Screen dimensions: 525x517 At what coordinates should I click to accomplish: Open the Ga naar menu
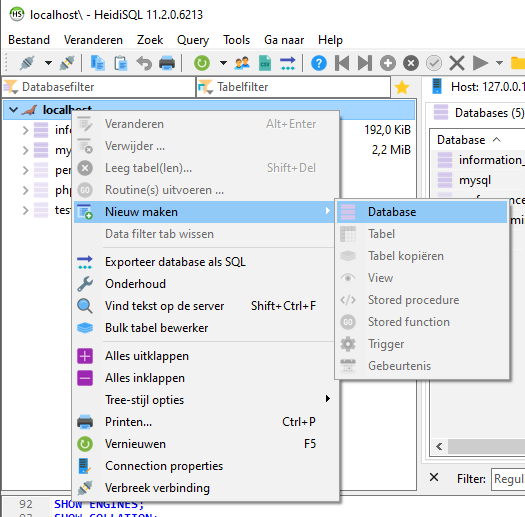pos(284,40)
